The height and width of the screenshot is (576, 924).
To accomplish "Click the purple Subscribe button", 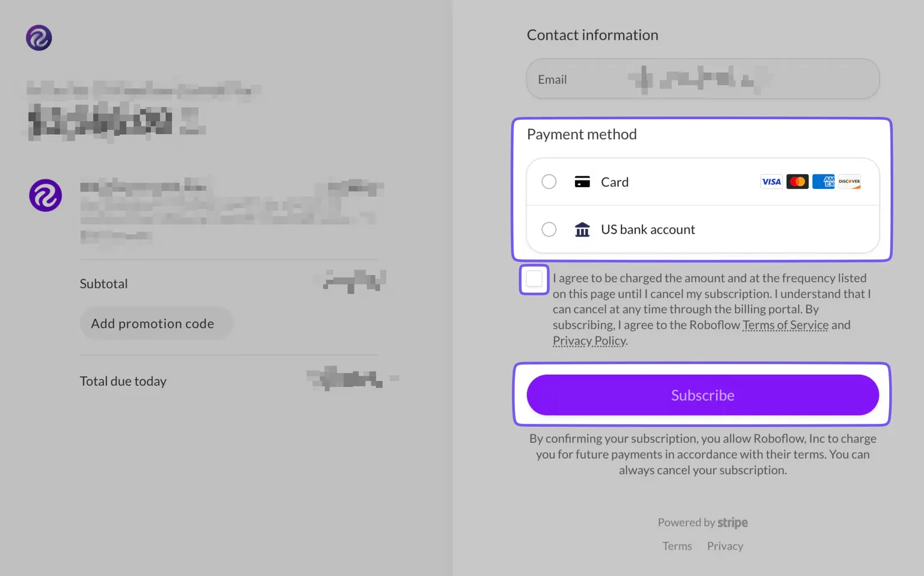I will [x=703, y=395].
